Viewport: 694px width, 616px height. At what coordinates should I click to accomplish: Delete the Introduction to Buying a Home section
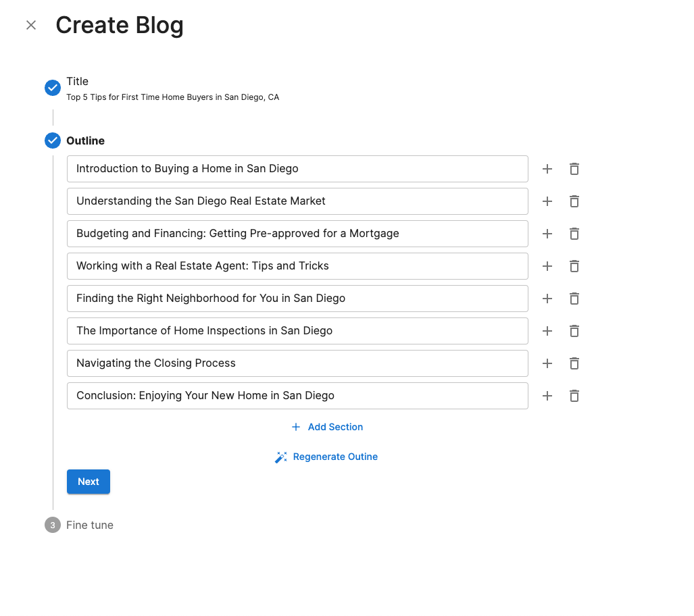point(574,169)
